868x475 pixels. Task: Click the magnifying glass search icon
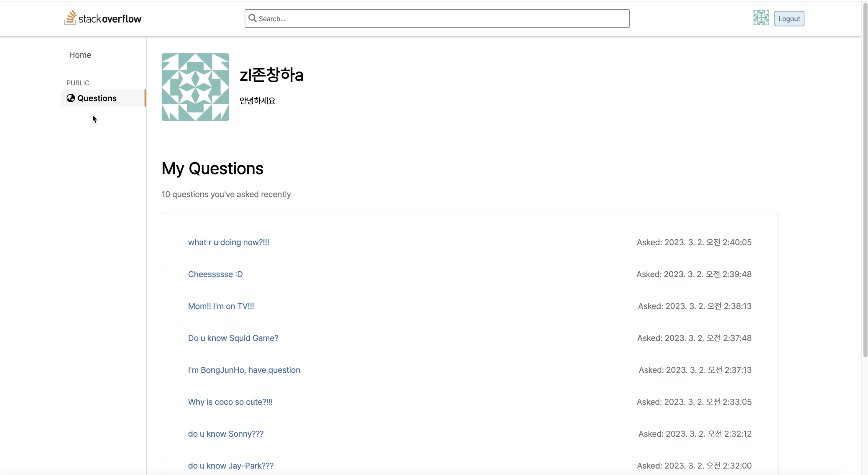tap(252, 18)
